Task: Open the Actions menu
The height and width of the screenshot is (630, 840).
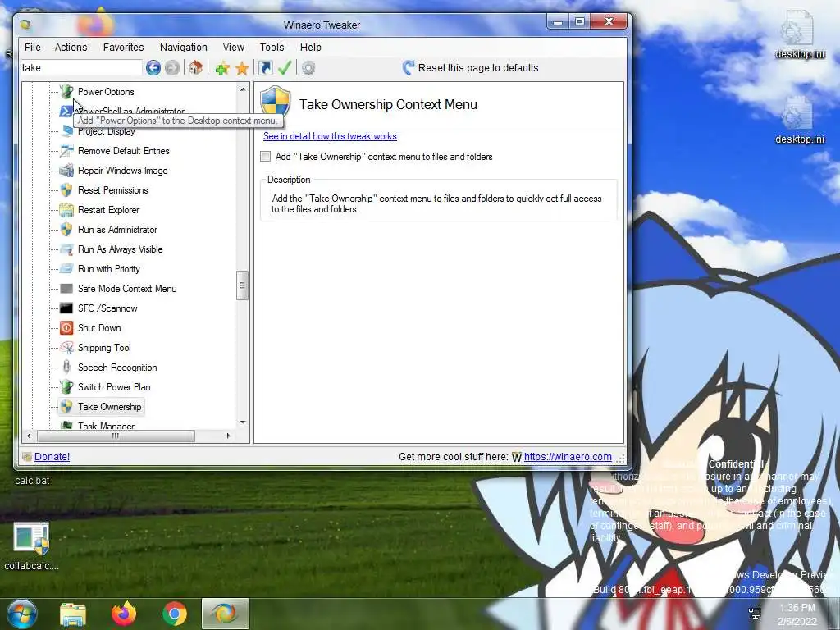Action: pos(71,47)
